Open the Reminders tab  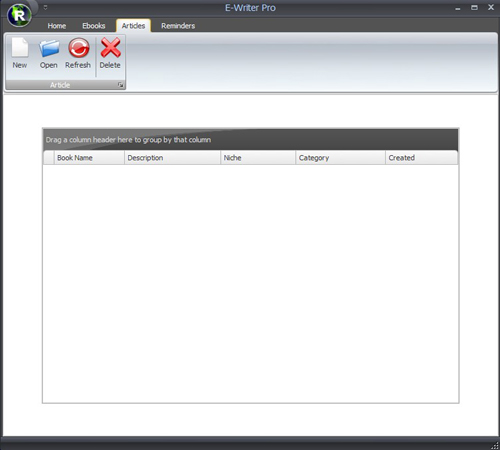click(x=178, y=26)
